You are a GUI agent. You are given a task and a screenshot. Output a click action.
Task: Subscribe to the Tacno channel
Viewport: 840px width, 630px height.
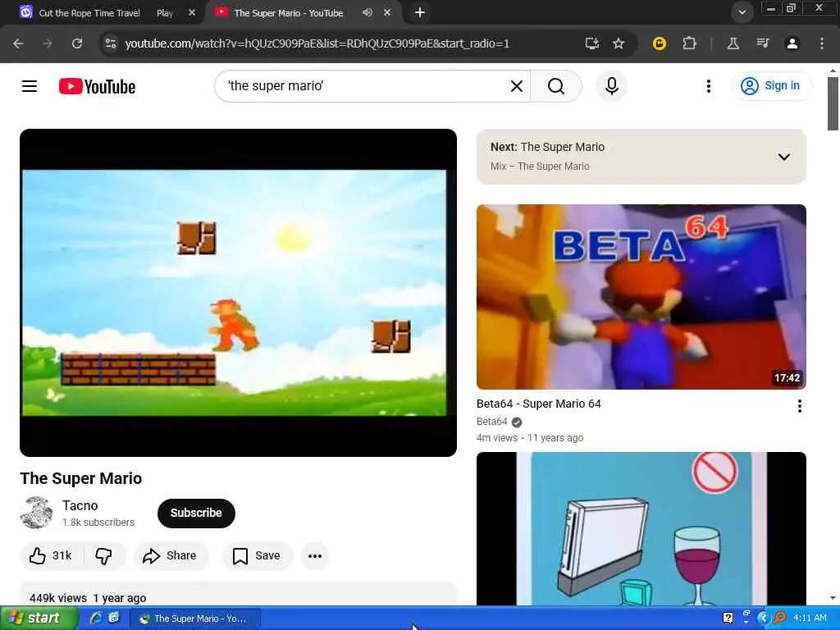(x=196, y=513)
